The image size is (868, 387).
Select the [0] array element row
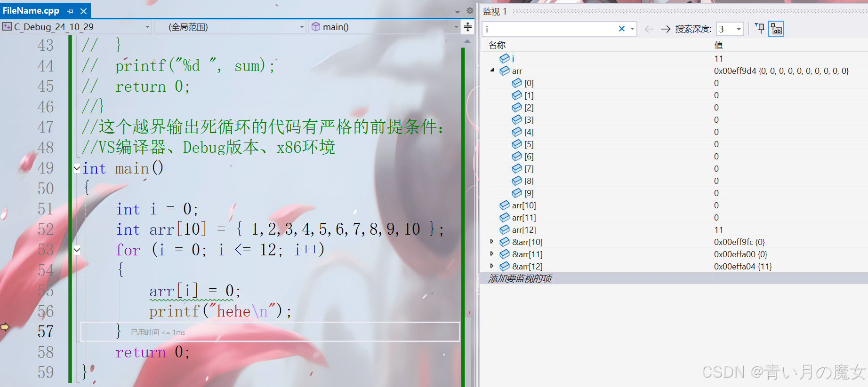(675, 83)
